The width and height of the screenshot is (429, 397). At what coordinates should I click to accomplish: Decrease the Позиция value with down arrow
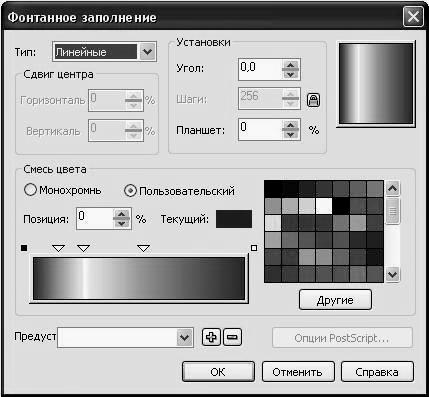(x=121, y=224)
